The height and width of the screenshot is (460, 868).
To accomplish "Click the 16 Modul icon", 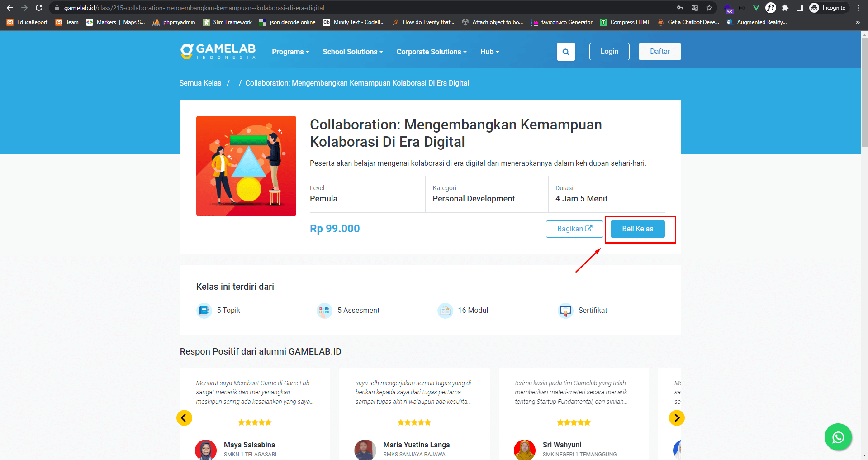I will pos(445,311).
